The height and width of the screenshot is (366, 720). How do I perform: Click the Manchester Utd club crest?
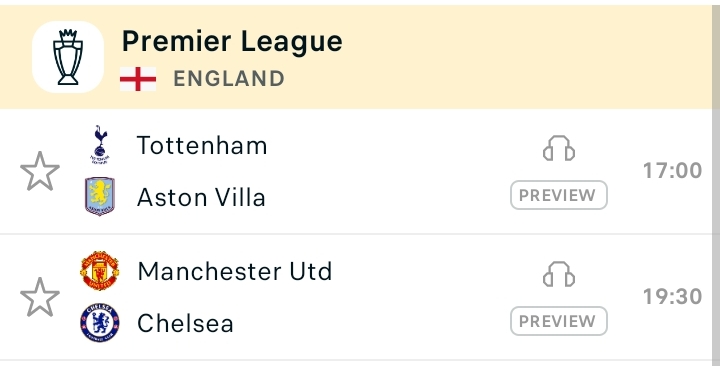pyautogui.click(x=100, y=270)
